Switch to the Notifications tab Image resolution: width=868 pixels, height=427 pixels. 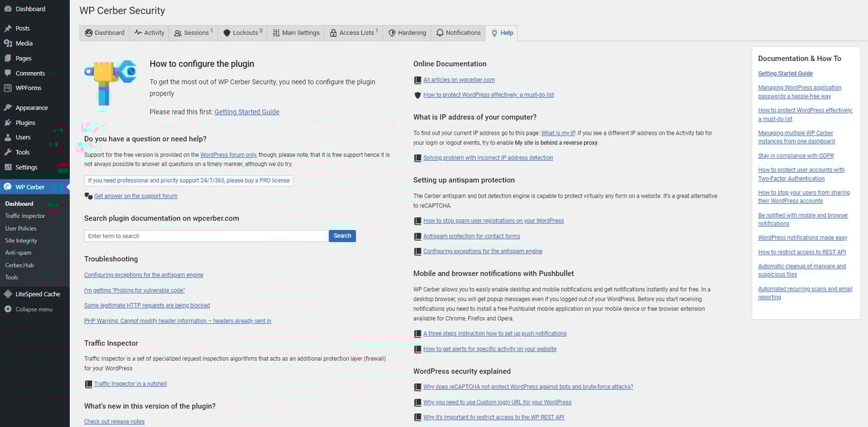(463, 32)
